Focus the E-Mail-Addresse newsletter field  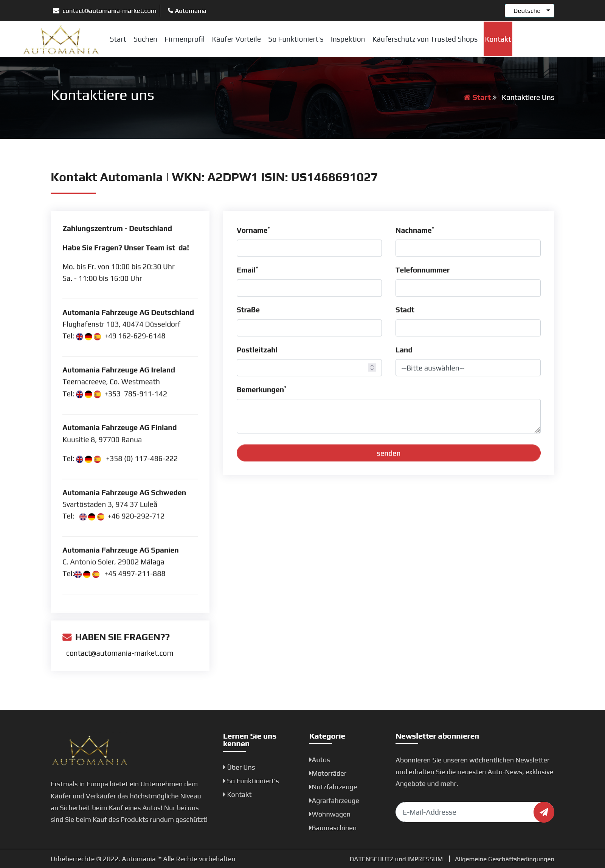(x=465, y=812)
